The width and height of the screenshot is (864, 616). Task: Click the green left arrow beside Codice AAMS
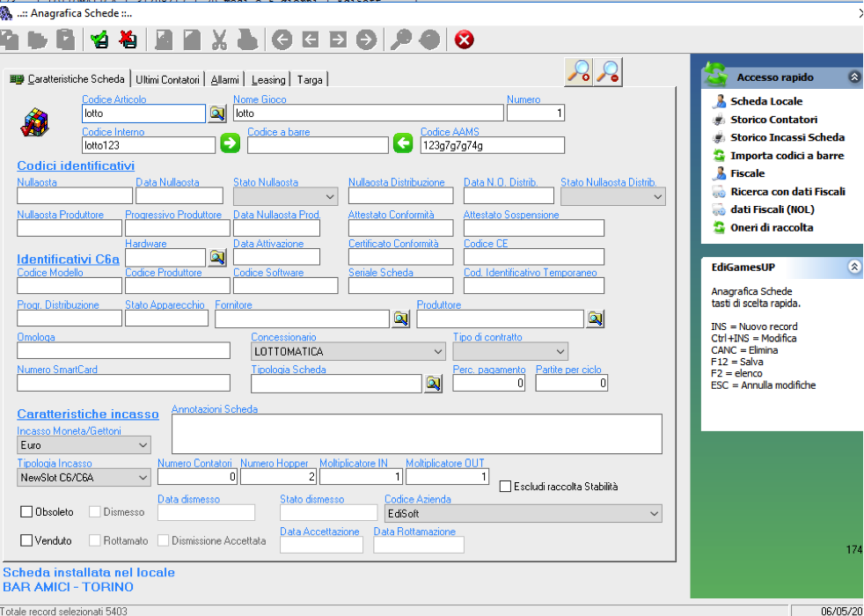coord(403,143)
